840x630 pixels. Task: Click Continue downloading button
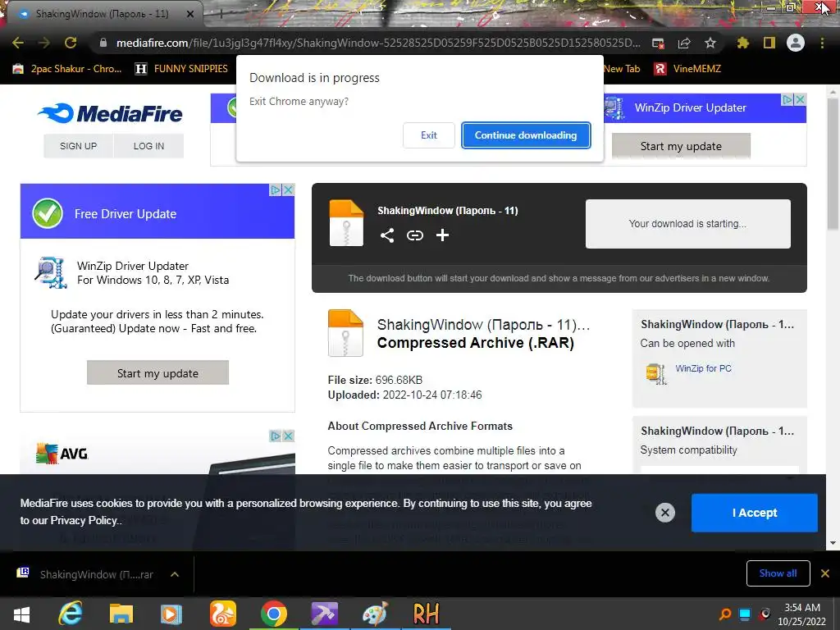click(x=526, y=135)
